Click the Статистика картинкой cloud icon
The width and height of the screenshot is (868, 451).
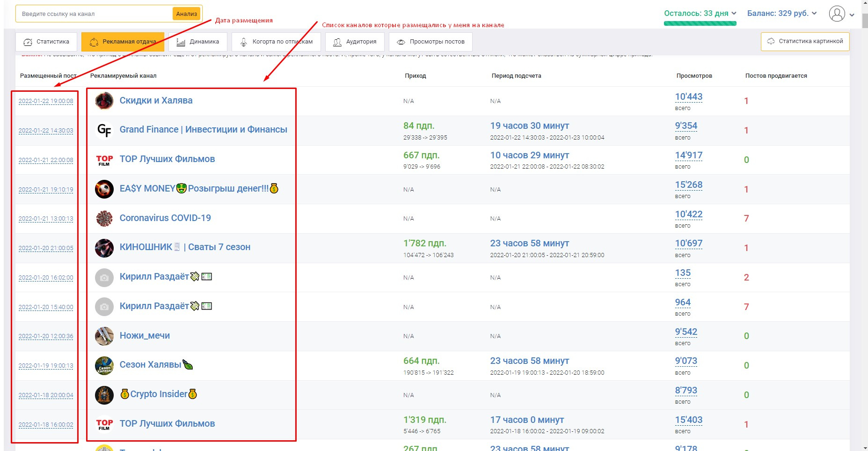click(771, 41)
